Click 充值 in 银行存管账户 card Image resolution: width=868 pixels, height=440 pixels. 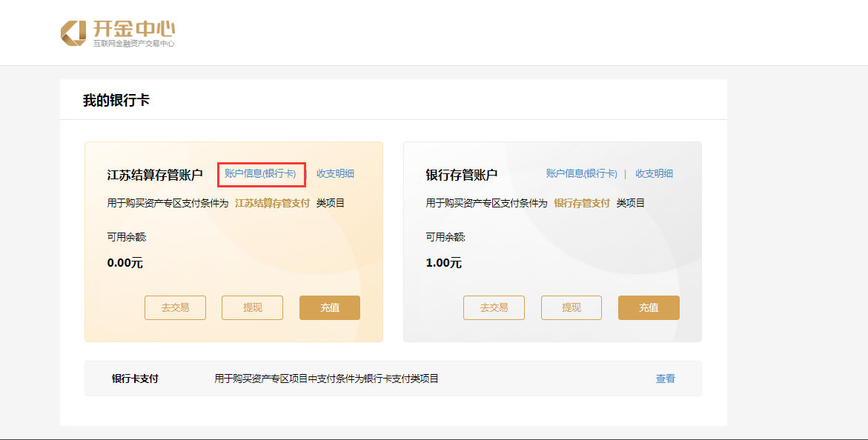[x=649, y=307]
